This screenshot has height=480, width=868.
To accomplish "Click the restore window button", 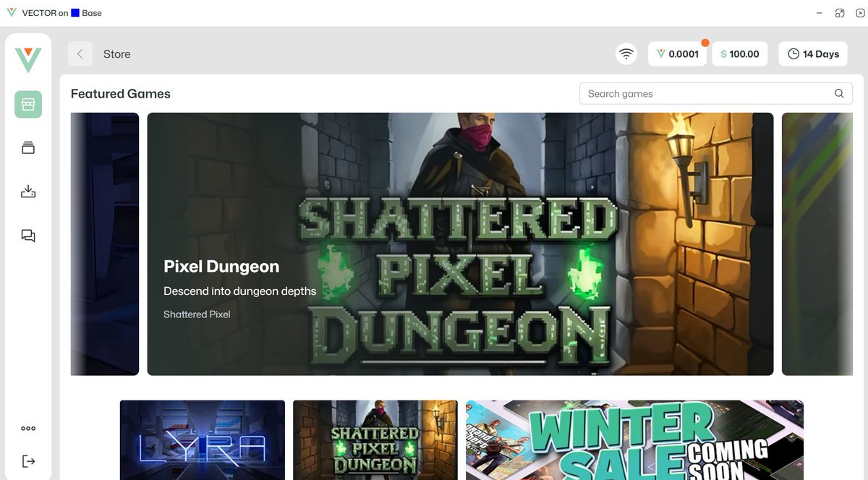I will (840, 13).
